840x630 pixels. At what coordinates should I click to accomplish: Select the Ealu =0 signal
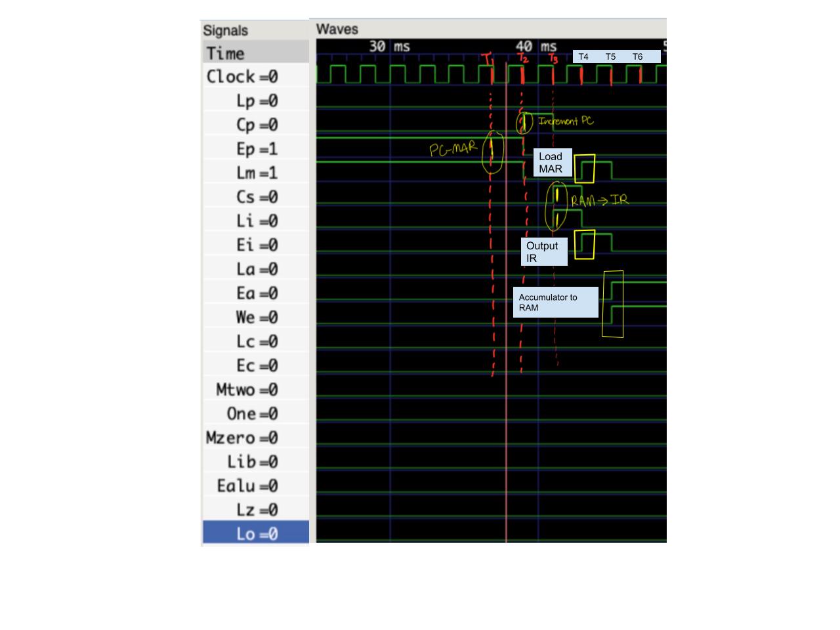coord(256,486)
